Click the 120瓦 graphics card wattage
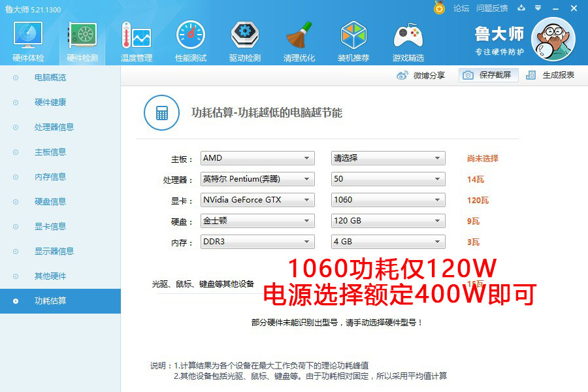This screenshot has height=392, width=588. click(x=478, y=201)
